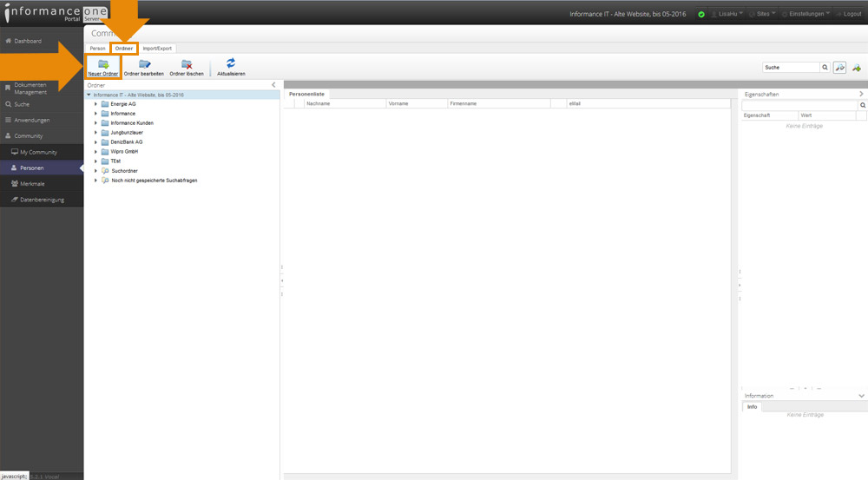Open the advanced search tool icon
The height and width of the screenshot is (480, 868).
click(x=839, y=68)
